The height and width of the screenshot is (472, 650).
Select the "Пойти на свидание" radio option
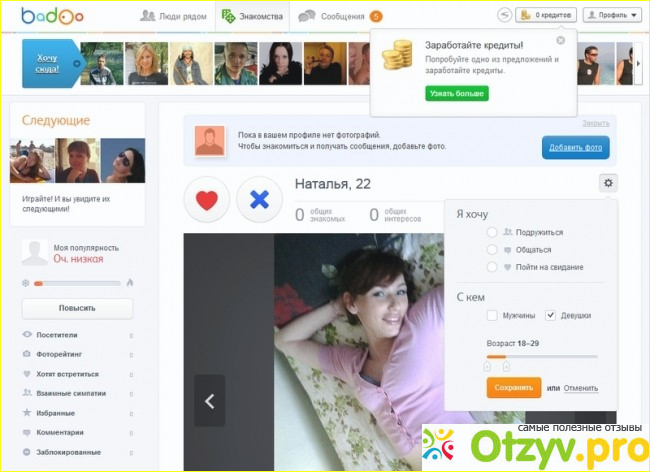click(492, 267)
